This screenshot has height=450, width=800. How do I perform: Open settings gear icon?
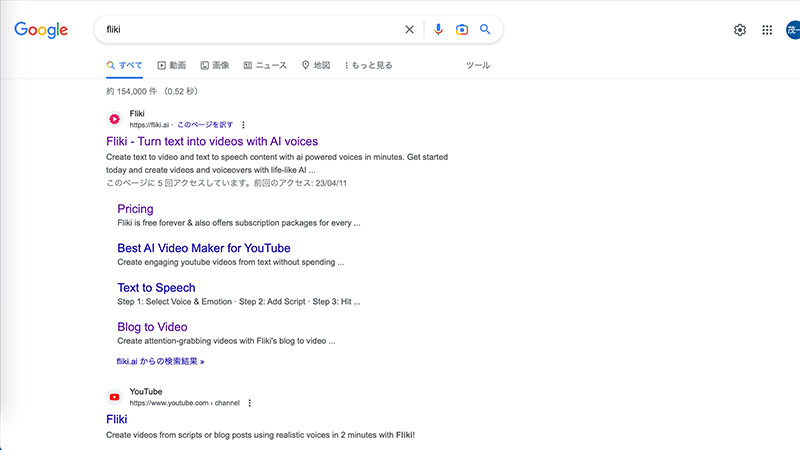[740, 30]
